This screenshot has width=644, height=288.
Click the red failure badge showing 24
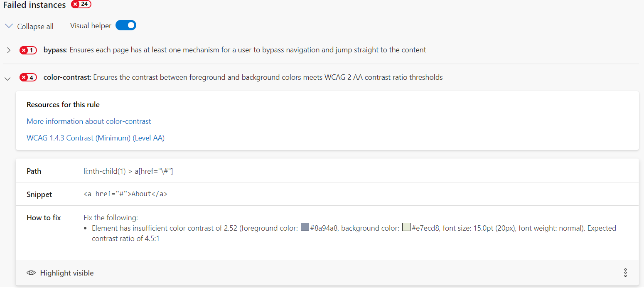tap(81, 5)
